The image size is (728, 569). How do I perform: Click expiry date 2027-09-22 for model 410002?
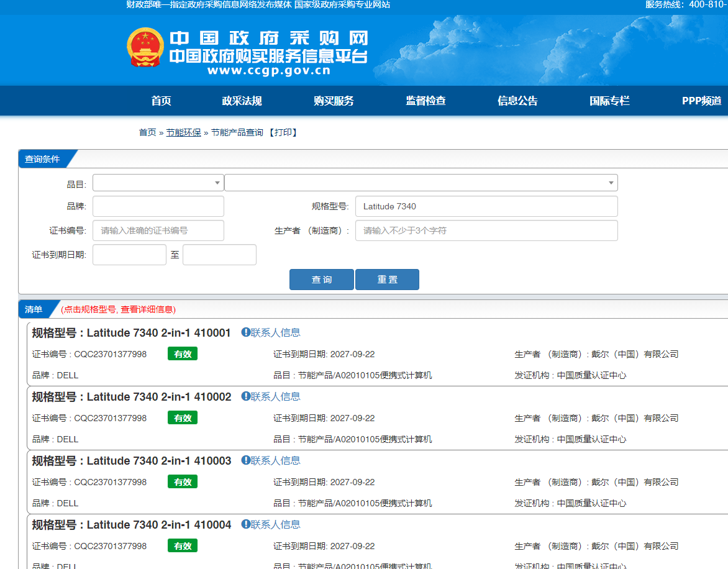[352, 418]
